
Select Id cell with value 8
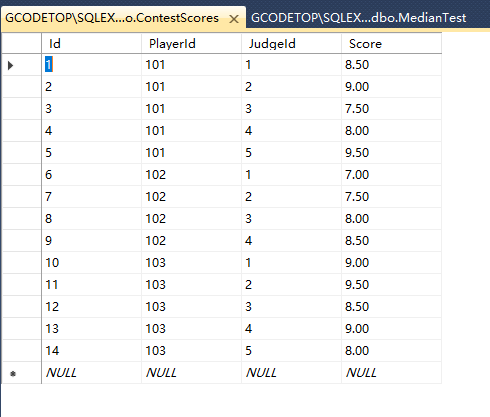92,219
